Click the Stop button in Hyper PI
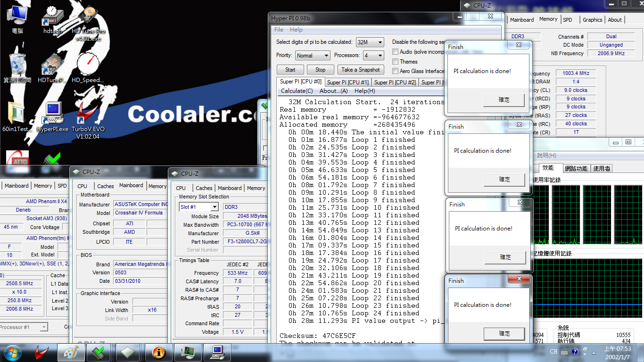 tap(321, 70)
